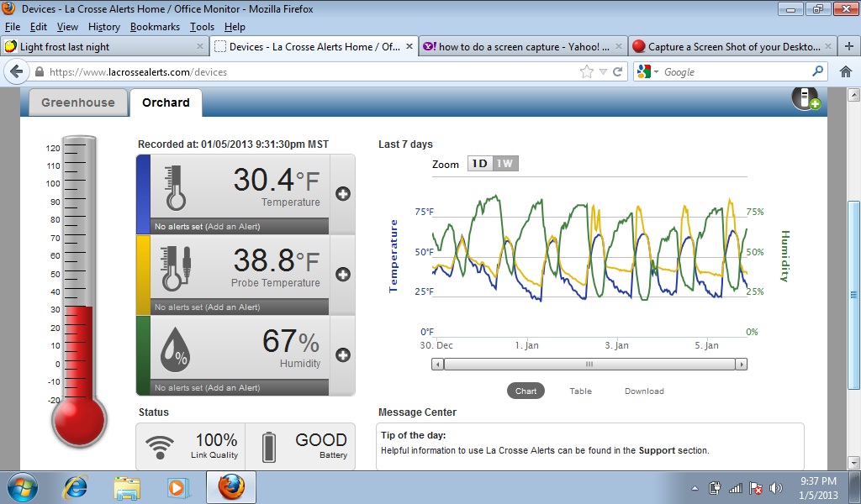
Task: Open the Bookmarks menu
Action: 155,27
